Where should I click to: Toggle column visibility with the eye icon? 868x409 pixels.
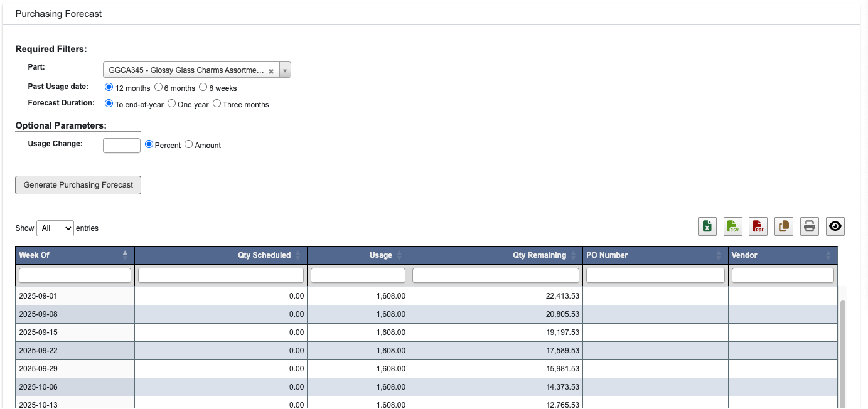click(x=835, y=226)
